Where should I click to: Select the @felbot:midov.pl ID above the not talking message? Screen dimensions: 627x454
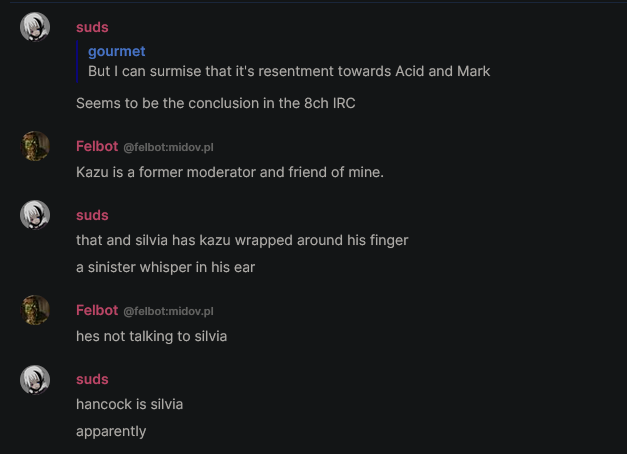pyautogui.click(x=168, y=311)
